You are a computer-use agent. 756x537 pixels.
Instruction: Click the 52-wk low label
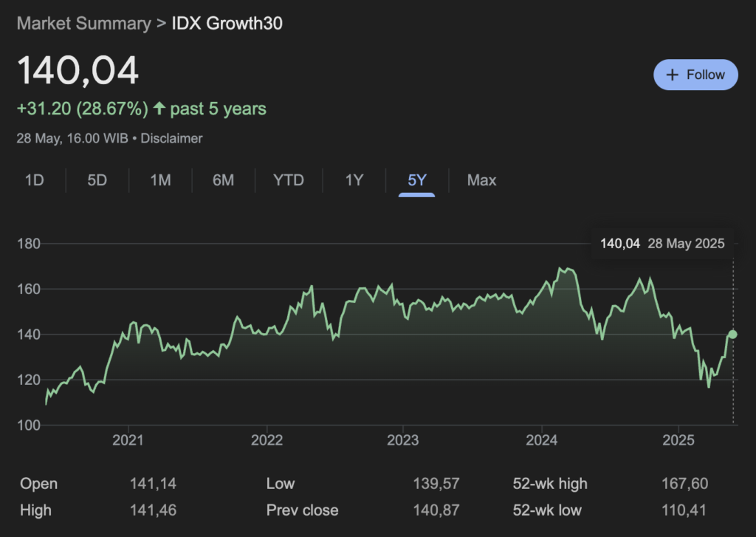tap(547, 510)
